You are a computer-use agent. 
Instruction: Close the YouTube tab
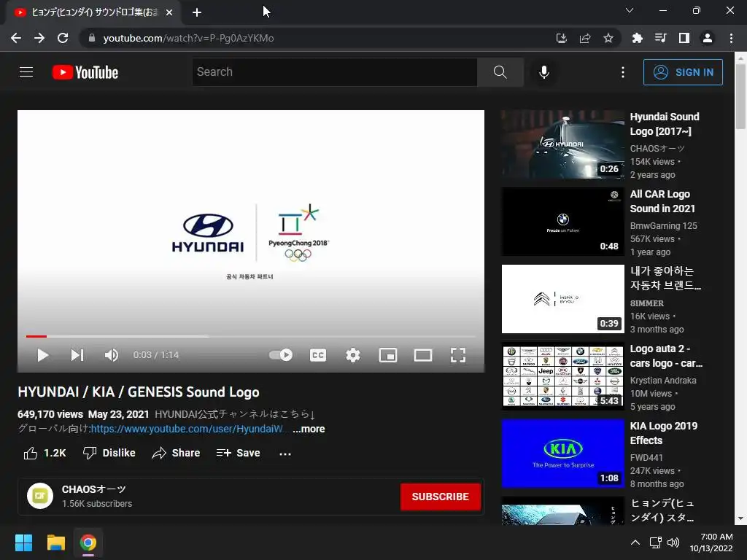coord(169,12)
